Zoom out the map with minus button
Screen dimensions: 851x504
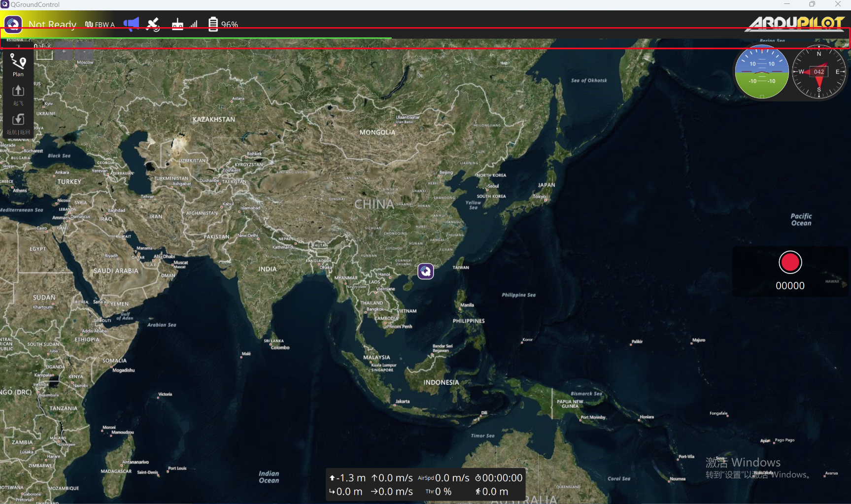(84, 51)
